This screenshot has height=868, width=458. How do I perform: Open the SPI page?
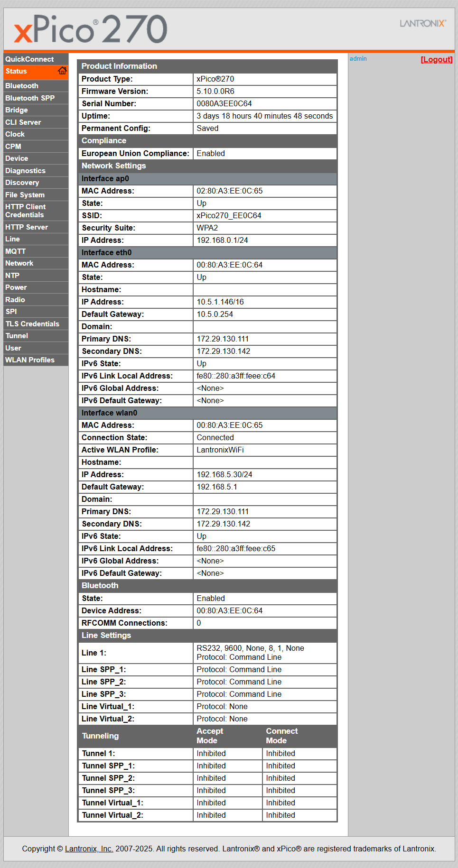(x=36, y=312)
